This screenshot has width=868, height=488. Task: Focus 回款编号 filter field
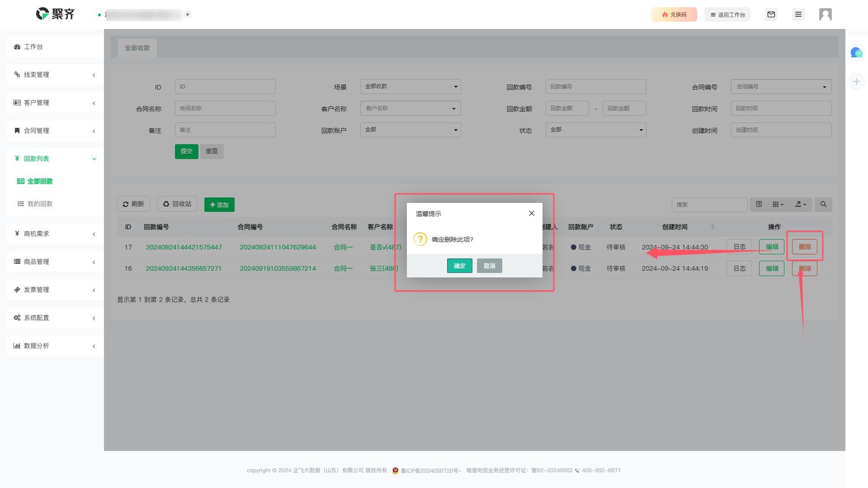(x=596, y=86)
